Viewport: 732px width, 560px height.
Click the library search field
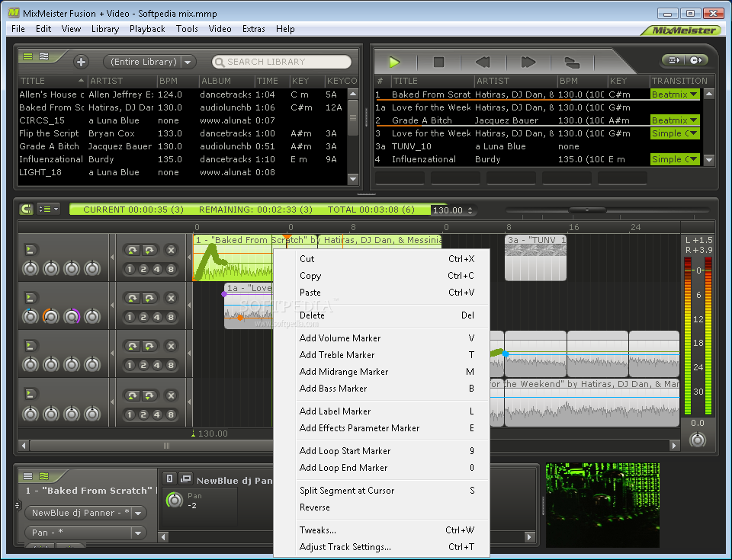[x=281, y=62]
